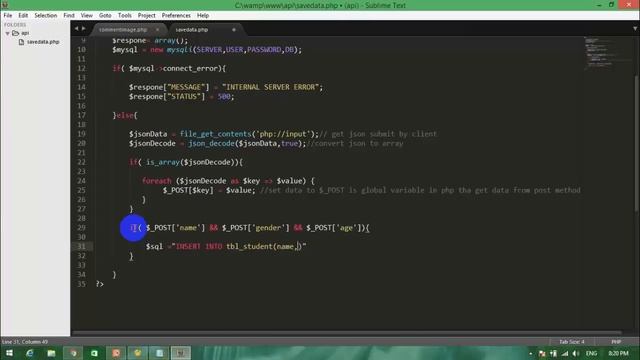
Task: Click line number 29 in gutter
Action: click(81, 228)
